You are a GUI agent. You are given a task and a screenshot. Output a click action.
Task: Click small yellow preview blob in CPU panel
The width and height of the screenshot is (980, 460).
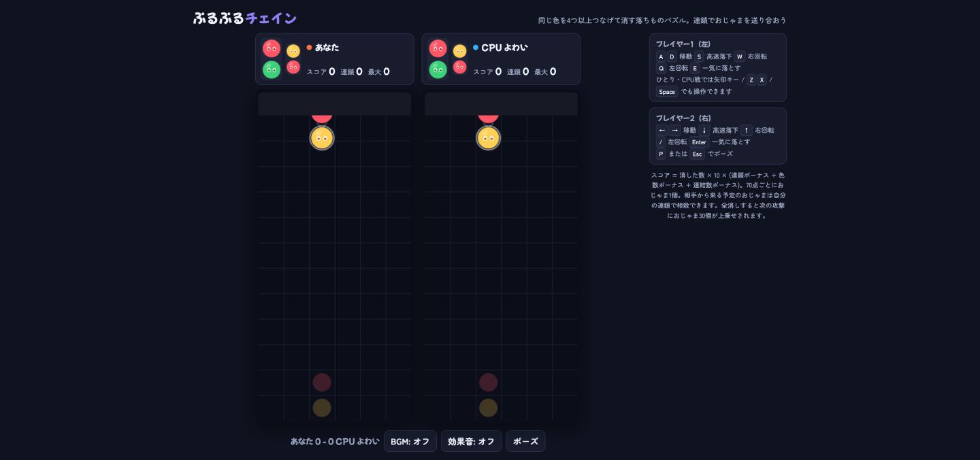[x=460, y=51]
